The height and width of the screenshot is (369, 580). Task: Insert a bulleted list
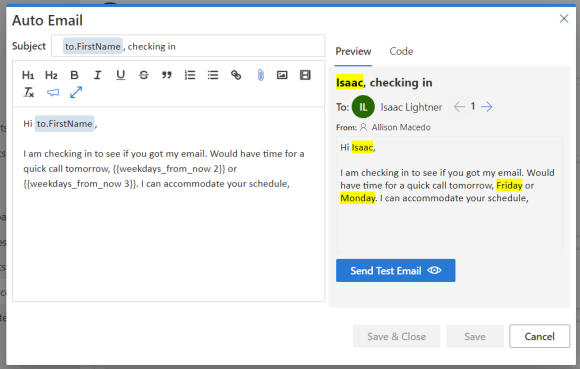pyautogui.click(x=213, y=75)
